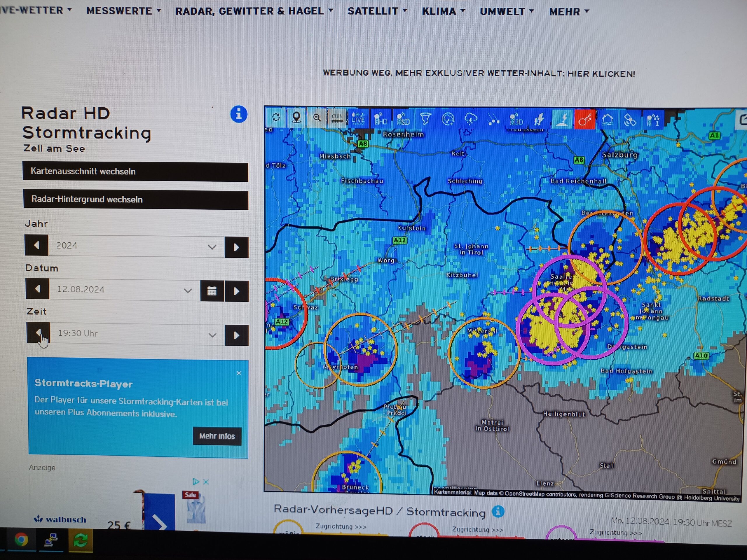This screenshot has height=560, width=747.
Task: Go to next year arrow
Action: pyautogui.click(x=236, y=247)
